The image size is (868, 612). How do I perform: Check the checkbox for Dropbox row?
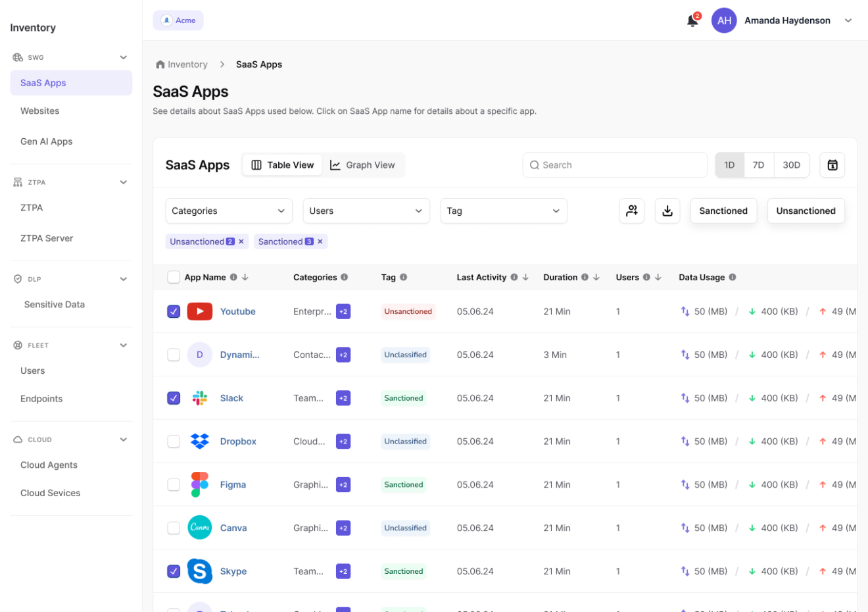174,441
